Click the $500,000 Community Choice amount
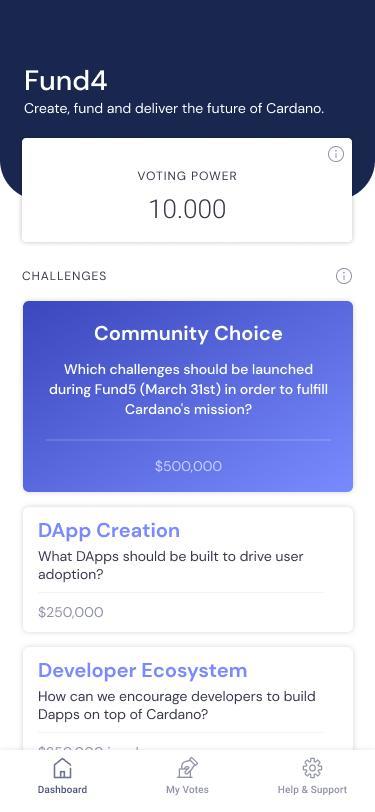The image size is (375, 812). [188, 466]
